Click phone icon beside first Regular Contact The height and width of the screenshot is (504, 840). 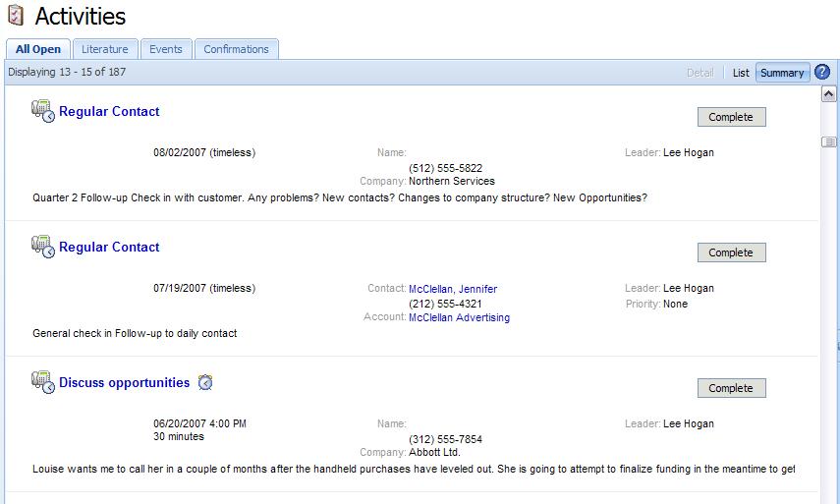(x=43, y=112)
